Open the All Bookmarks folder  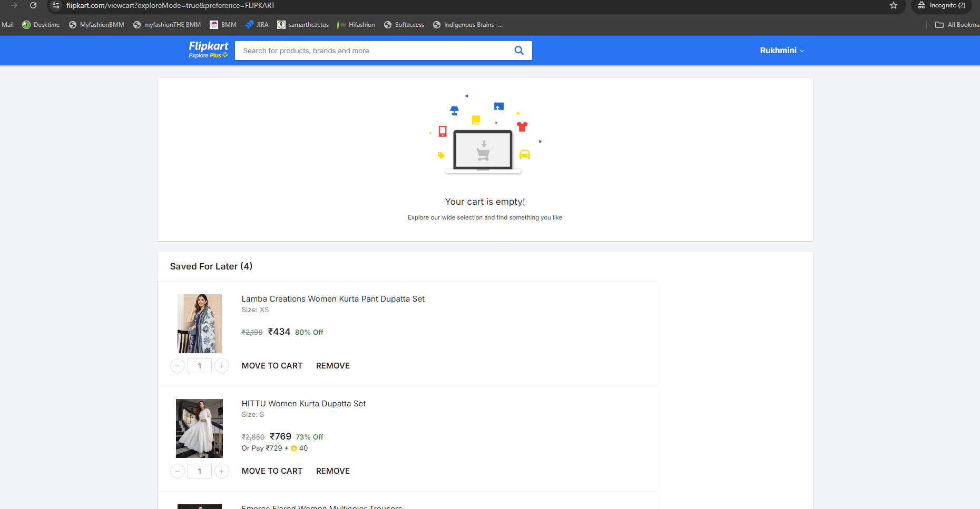[x=957, y=25]
